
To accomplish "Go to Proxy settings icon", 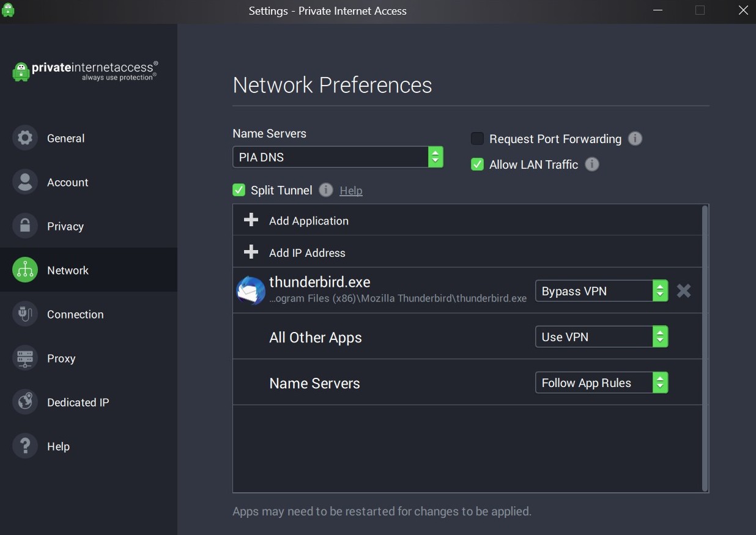I will coord(25,358).
